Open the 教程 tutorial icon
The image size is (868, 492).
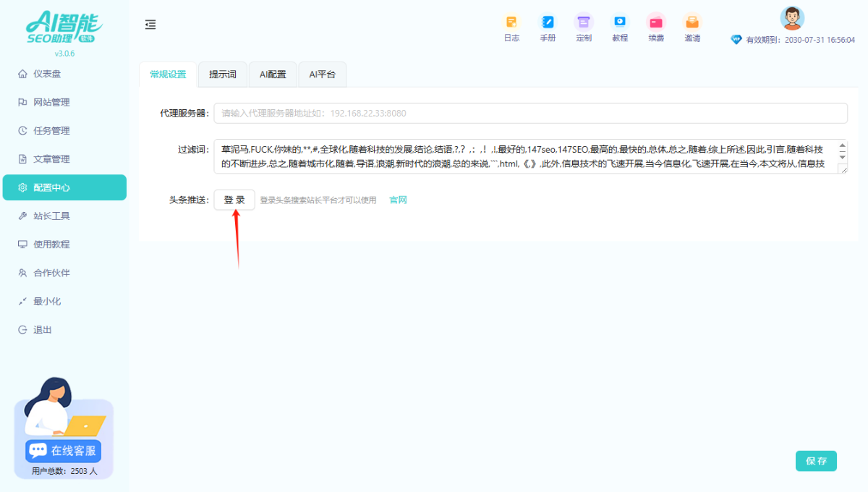pyautogui.click(x=620, y=27)
